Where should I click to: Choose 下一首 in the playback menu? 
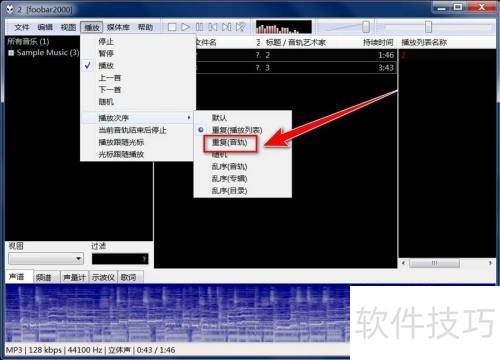pyautogui.click(x=138, y=90)
